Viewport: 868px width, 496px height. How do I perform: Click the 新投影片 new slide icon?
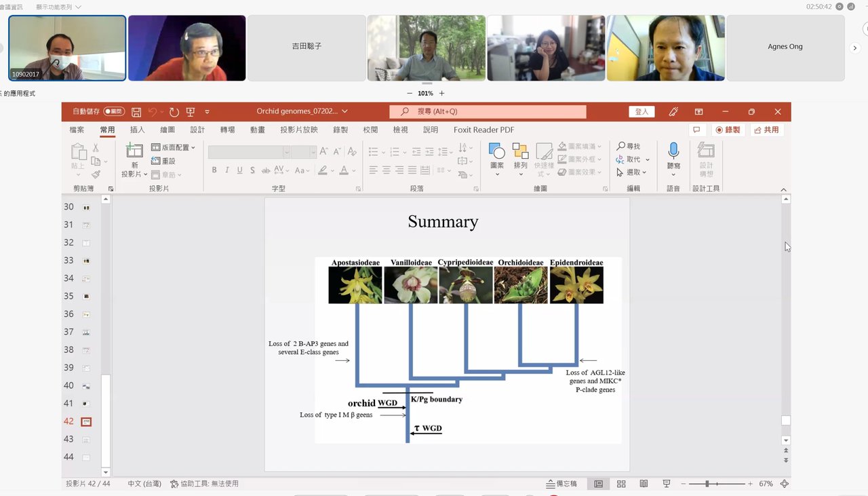pyautogui.click(x=134, y=151)
